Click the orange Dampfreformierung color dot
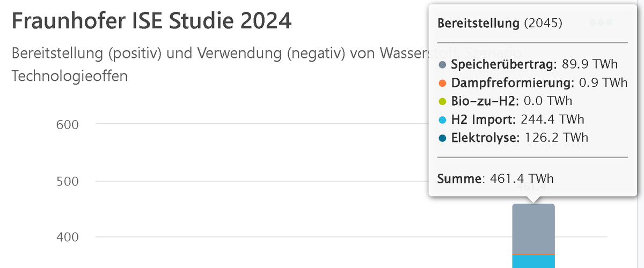The height and width of the screenshot is (268, 644). click(443, 83)
